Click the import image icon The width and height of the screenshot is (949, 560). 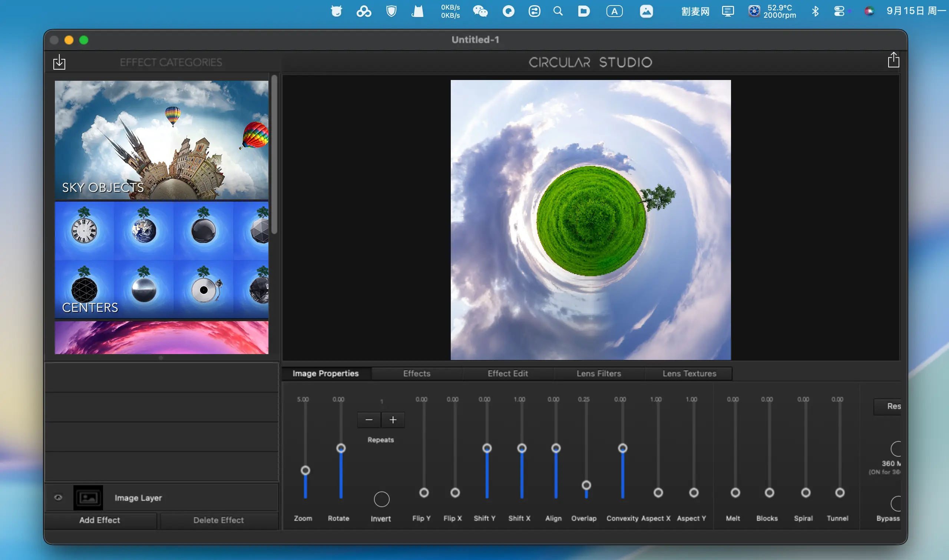(x=59, y=62)
